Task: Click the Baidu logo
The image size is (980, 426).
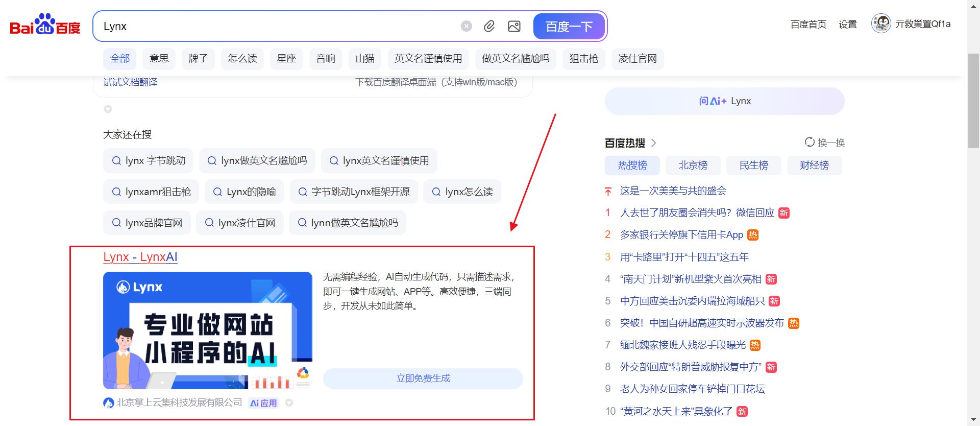Action: [x=45, y=24]
